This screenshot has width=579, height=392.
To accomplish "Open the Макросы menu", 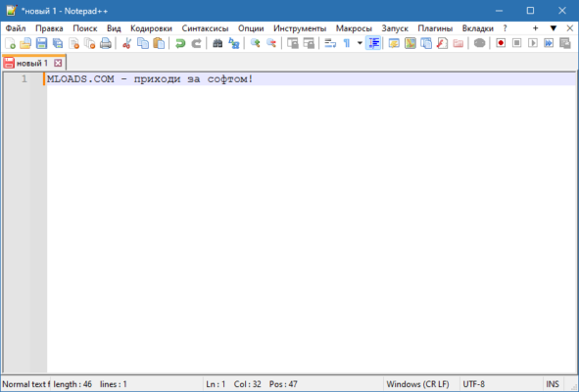I will pos(354,28).
